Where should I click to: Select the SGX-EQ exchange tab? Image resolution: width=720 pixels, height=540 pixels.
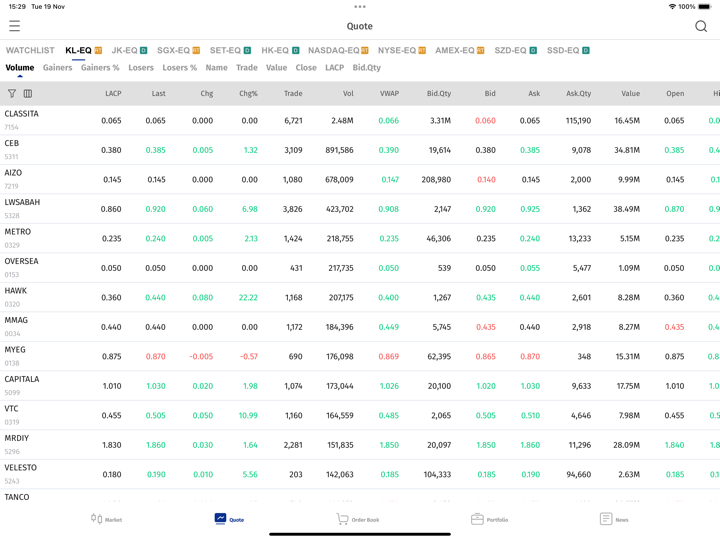pos(178,50)
